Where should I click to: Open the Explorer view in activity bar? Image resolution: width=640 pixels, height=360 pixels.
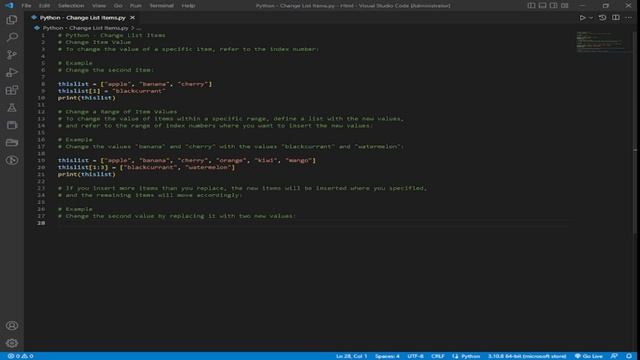(x=12, y=20)
